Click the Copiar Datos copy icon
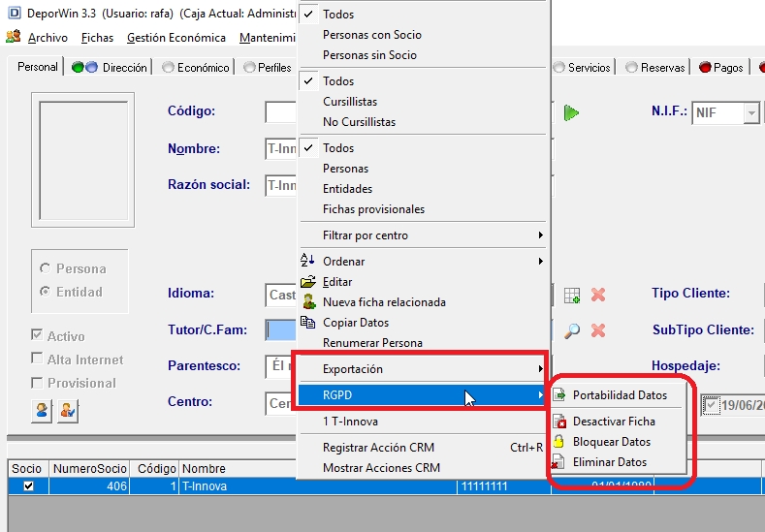Screen dimensions: 765x532 (307, 322)
